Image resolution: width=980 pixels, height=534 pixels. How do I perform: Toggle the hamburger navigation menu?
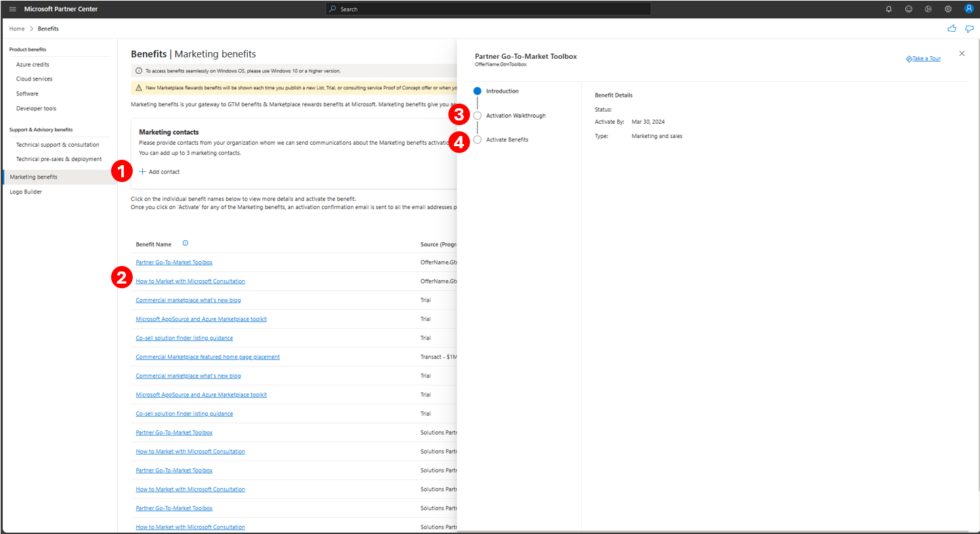tap(12, 9)
